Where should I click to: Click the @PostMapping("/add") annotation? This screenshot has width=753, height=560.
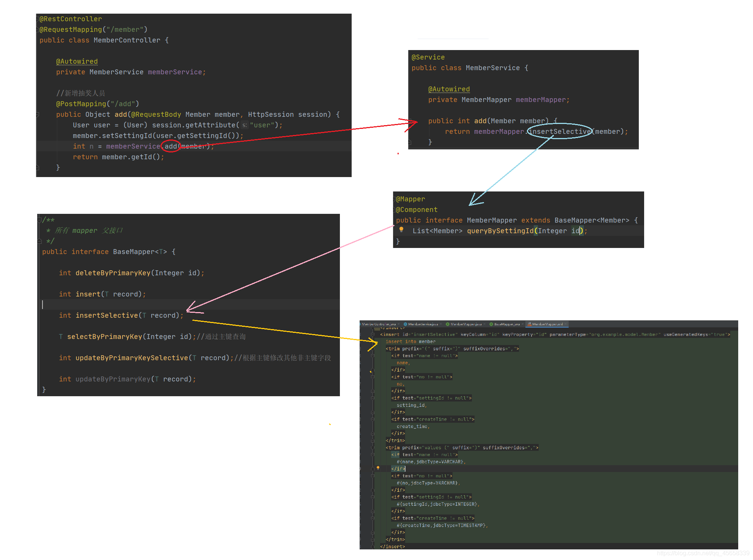click(97, 104)
